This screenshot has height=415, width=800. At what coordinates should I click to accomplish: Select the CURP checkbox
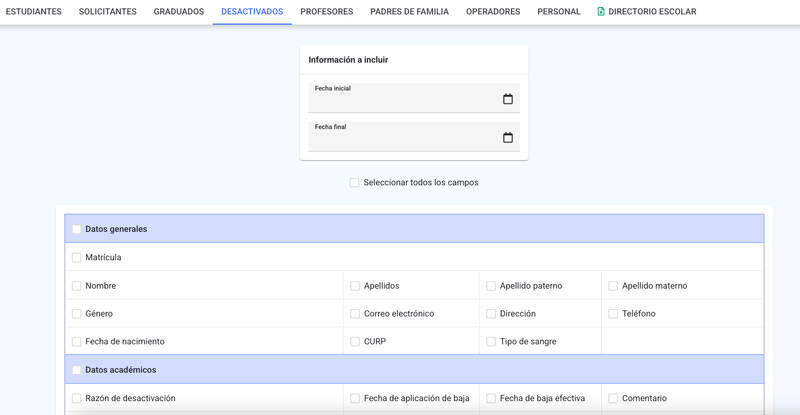pyautogui.click(x=355, y=341)
